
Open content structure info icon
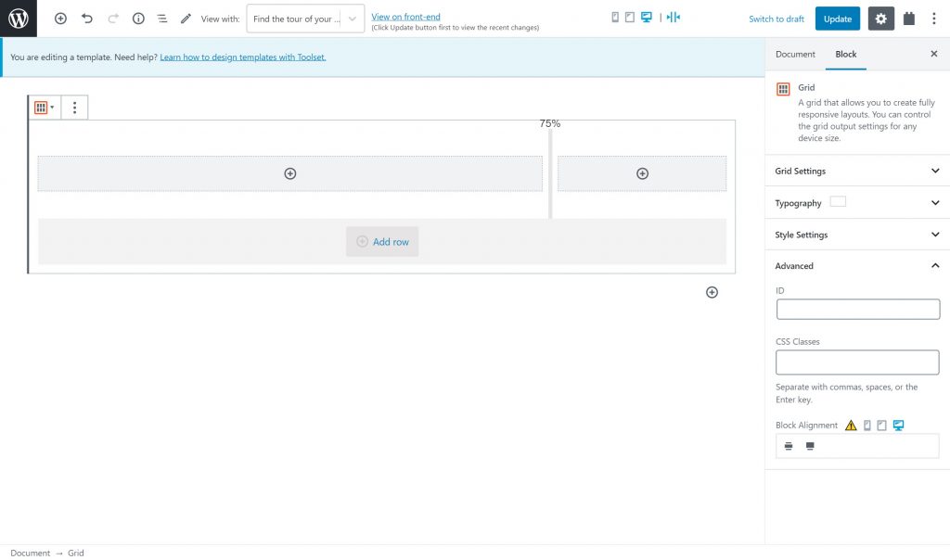[139, 19]
